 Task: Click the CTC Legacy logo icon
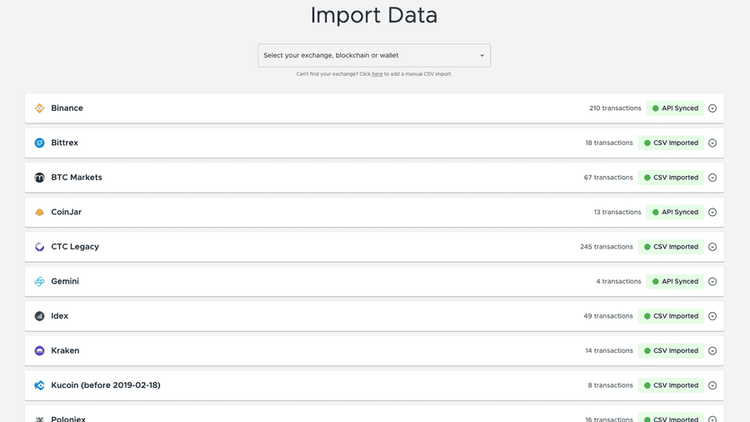coord(40,247)
